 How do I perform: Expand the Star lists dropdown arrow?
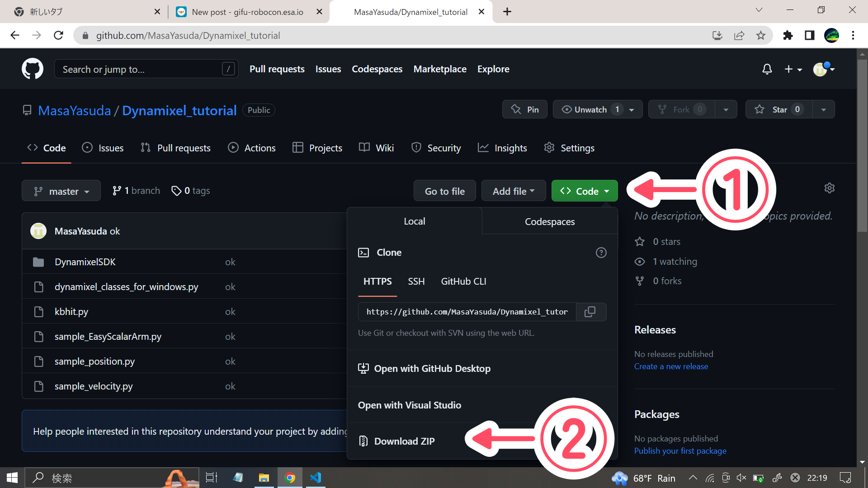[823, 109]
